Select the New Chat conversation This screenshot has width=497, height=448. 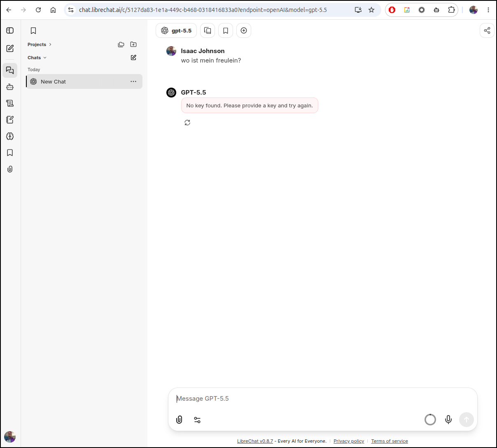84,81
